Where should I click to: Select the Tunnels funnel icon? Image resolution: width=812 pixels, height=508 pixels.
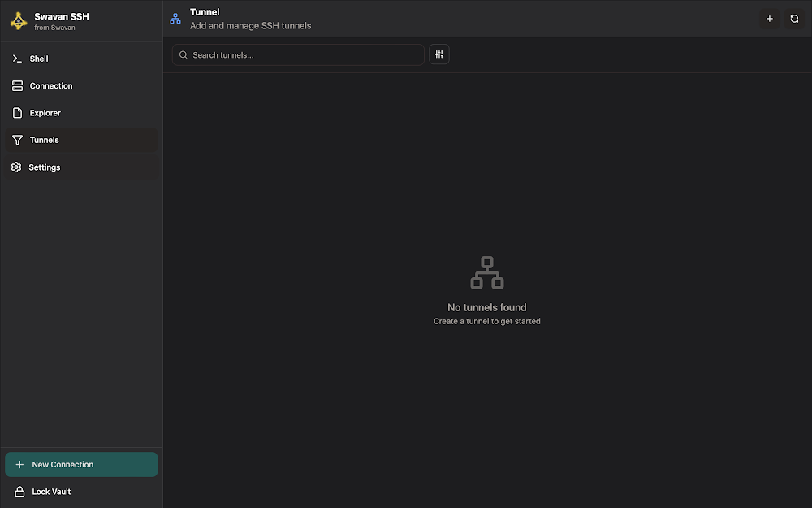16,140
